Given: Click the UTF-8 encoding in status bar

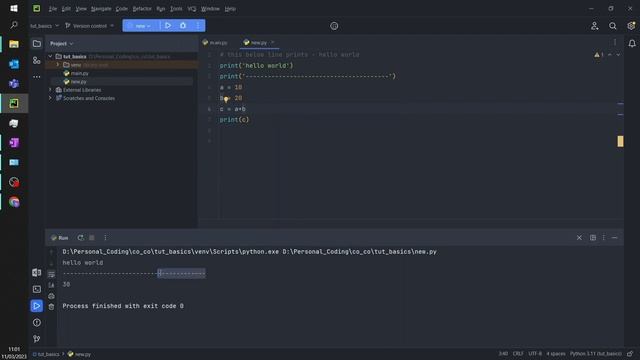Looking at the screenshot, I should (535, 354).
